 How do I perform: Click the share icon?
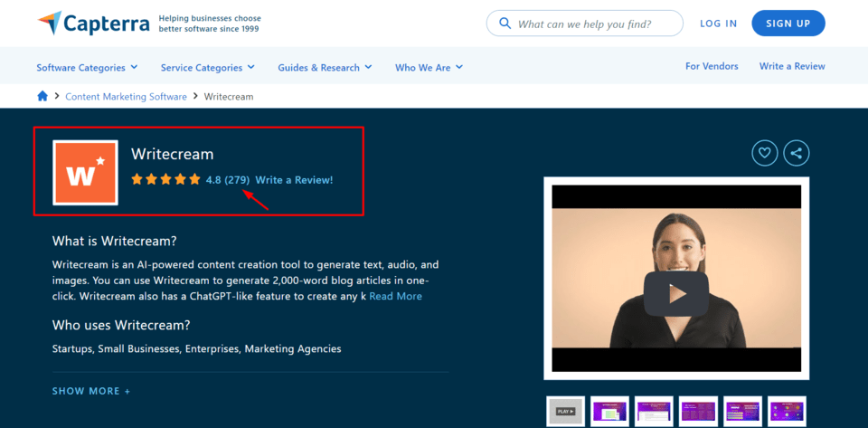tap(796, 153)
